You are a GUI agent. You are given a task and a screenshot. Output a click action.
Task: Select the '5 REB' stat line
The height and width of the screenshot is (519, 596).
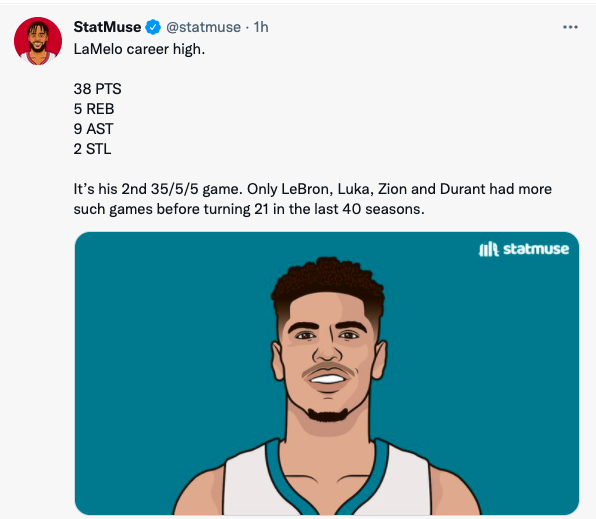pos(94,109)
